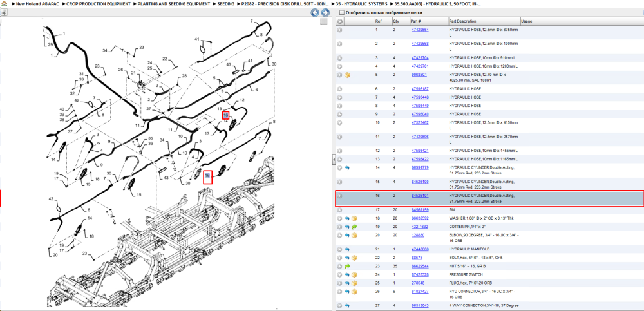Expand the New Holland AG APAC breadcrumb
The height and width of the screenshot is (311, 644).
14,4
